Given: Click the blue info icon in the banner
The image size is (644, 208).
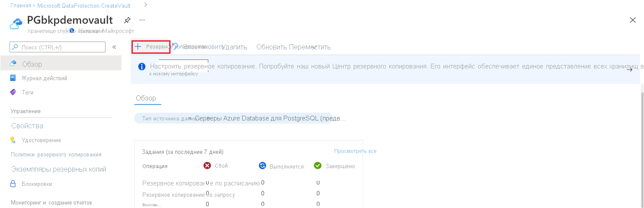Looking at the screenshot, I should coord(141,67).
